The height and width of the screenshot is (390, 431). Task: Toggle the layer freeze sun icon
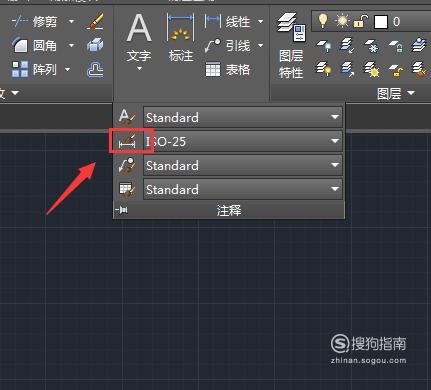click(342, 21)
